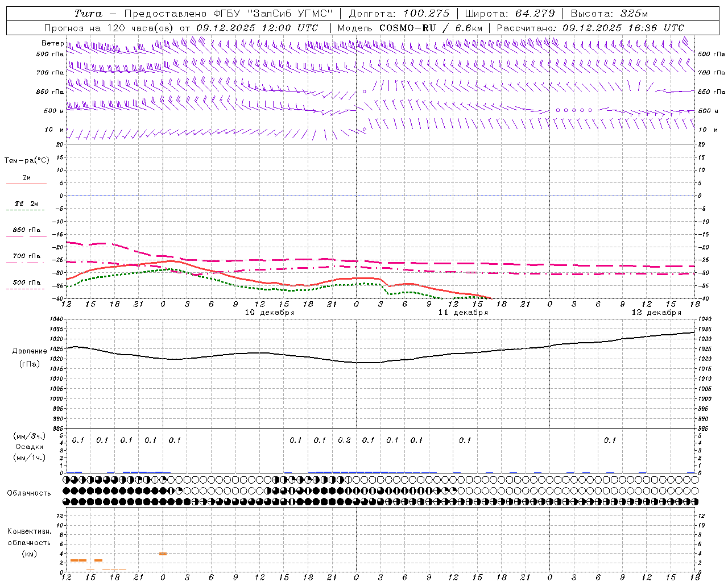The width and height of the screenshot is (728, 582).
Task: Click the "(мм/3ч.)" unit label
Action: point(29,436)
